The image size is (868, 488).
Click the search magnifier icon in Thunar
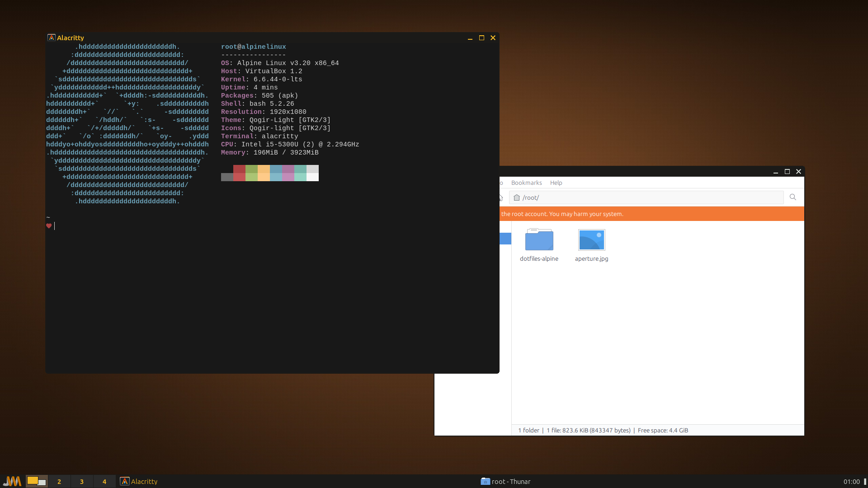(793, 197)
